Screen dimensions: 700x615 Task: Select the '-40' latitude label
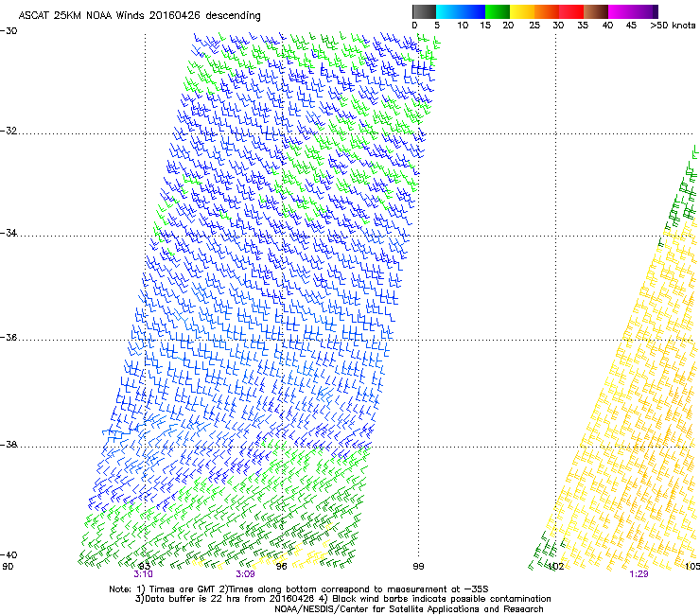point(9,554)
